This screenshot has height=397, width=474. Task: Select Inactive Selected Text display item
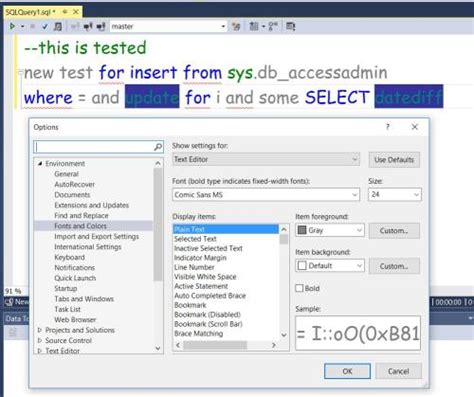(x=208, y=248)
